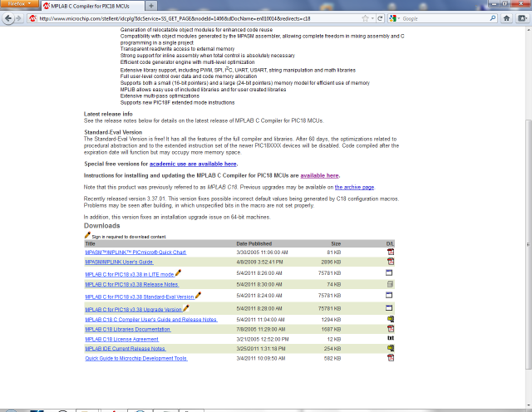Image resolution: width=532 pixels, height=412 pixels.
Task: Open the Google search engine selector
Action: [x=394, y=18]
